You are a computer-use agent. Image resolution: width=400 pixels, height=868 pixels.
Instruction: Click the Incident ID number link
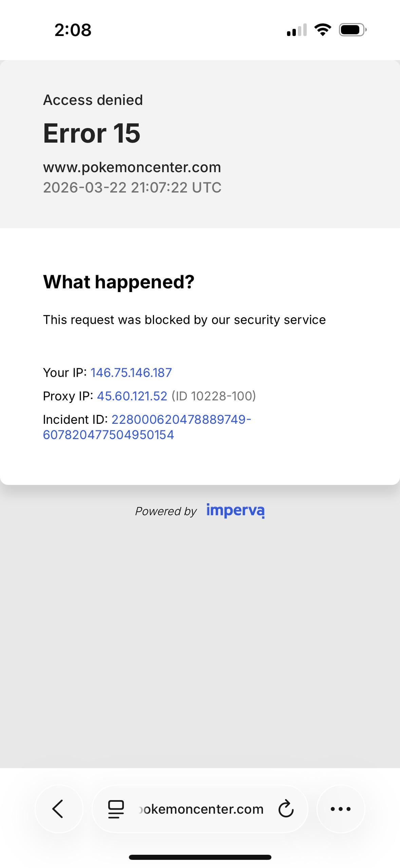tap(147, 427)
